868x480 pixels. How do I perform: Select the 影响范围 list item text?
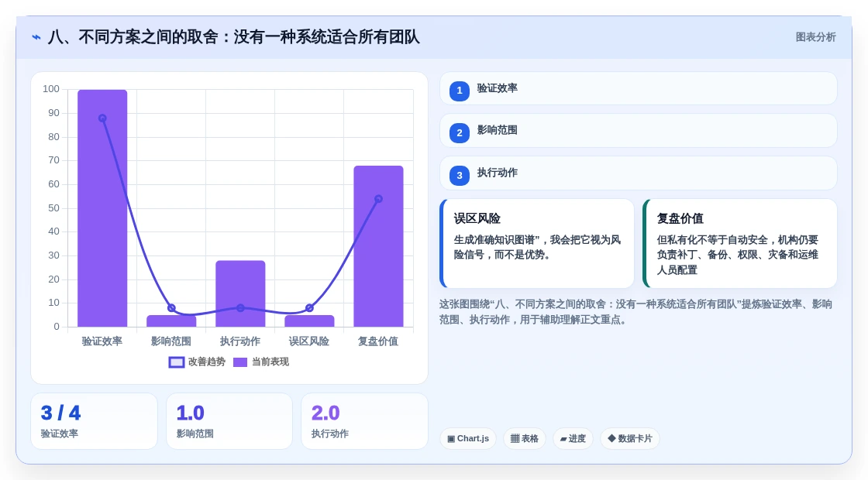(x=497, y=130)
